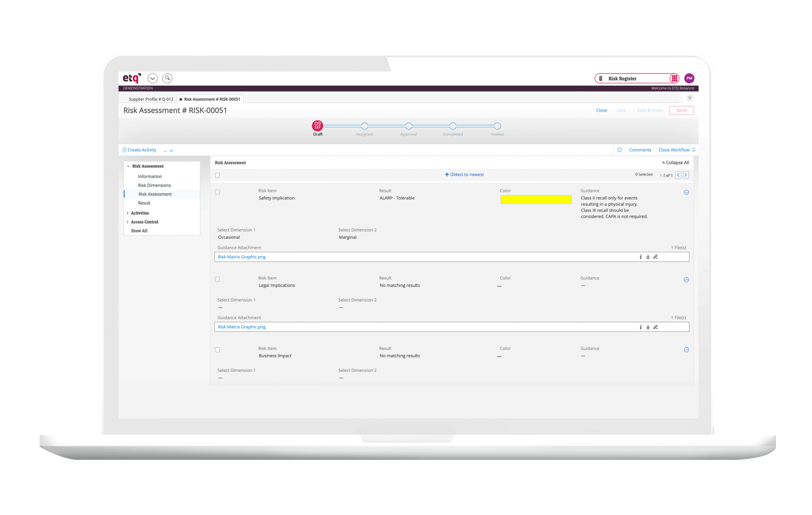Click the Create Activity link
The width and height of the screenshot is (812, 515).
141,150
